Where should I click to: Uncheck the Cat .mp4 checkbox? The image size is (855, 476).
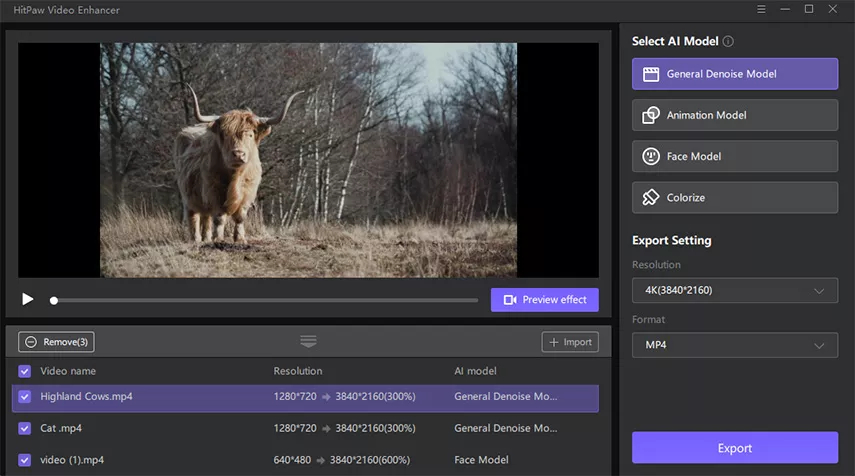click(x=25, y=428)
